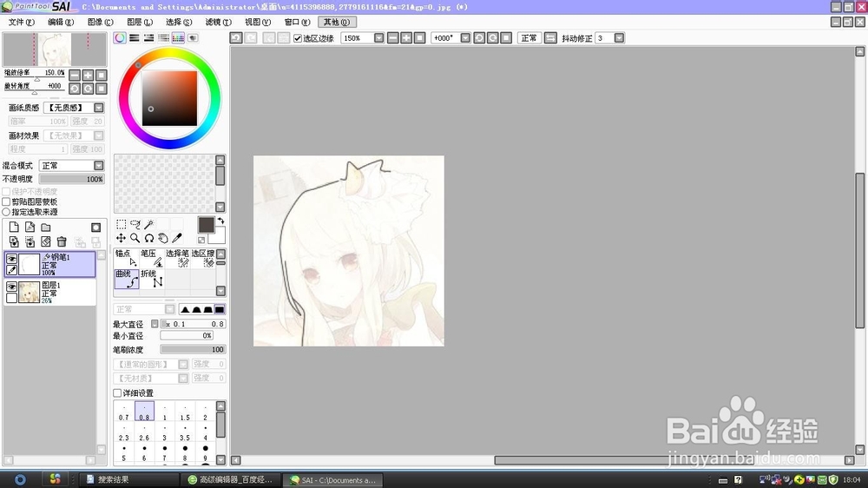
Task: Create a new layer folder
Action: [x=46, y=228]
